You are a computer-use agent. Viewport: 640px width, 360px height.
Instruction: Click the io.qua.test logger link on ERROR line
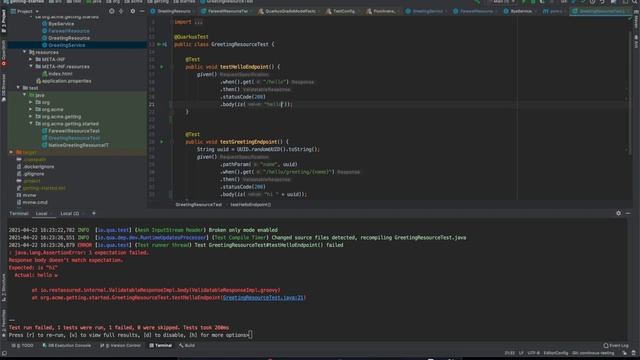point(113,245)
